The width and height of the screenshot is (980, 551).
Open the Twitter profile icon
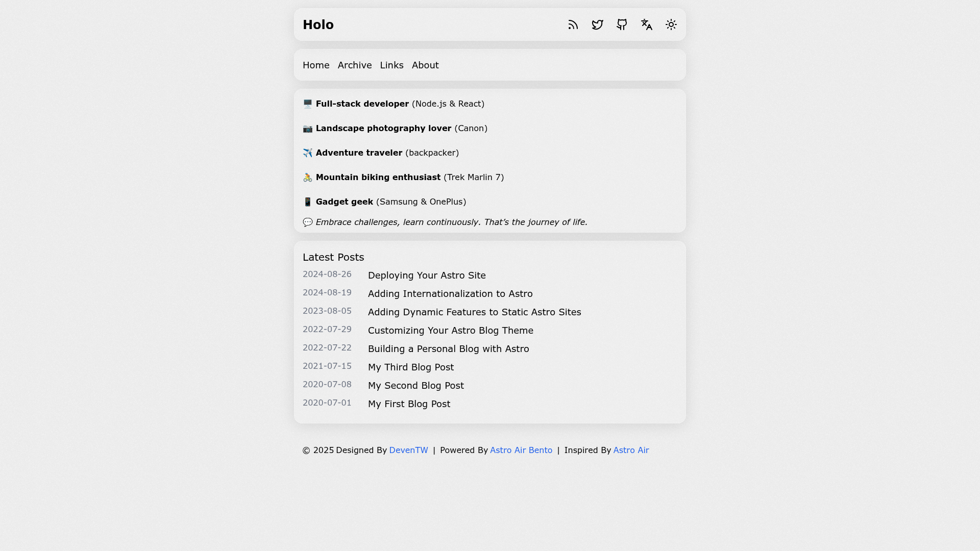coord(598,24)
